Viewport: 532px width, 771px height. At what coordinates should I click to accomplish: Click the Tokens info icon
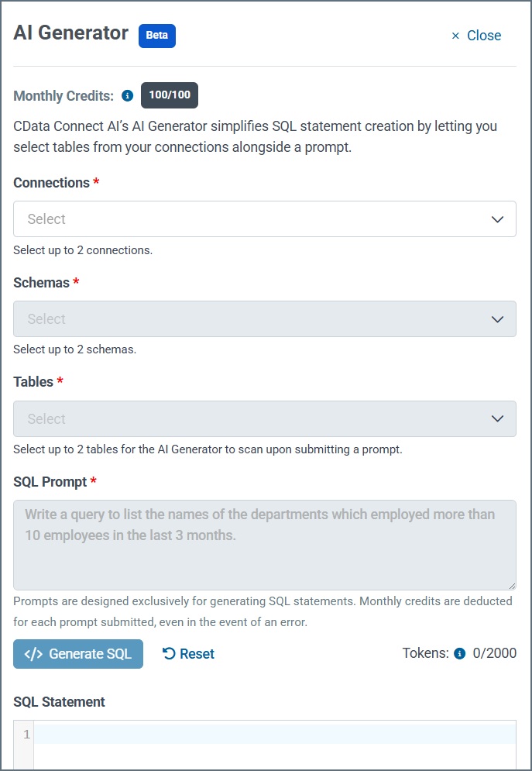459,653
